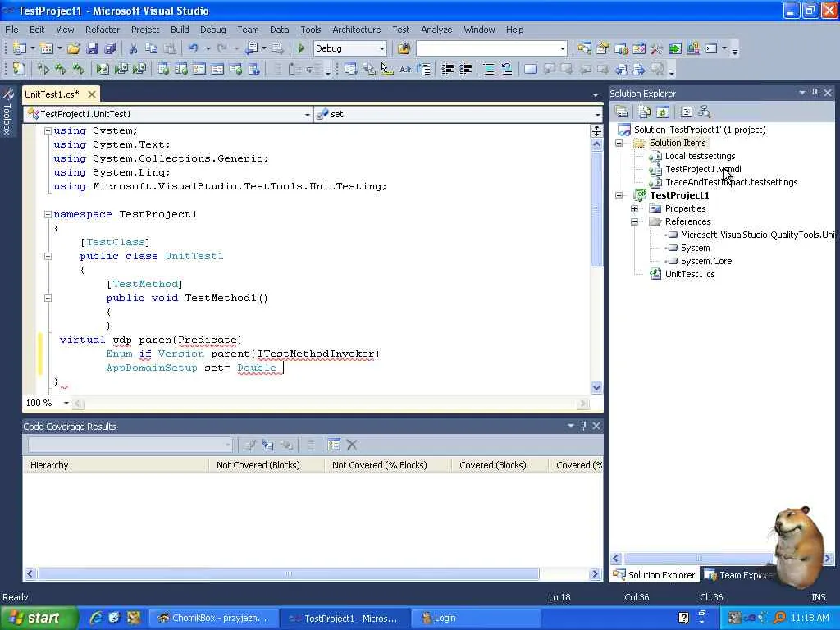Click the Refresh icon in Solution Explorer
Screen dimensions: 840x630
point(663,112)
